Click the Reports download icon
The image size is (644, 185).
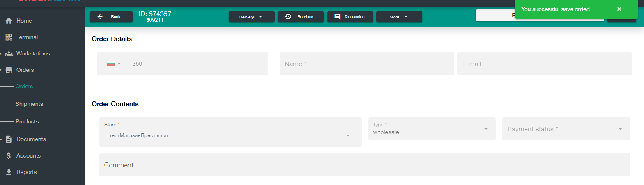coord(9,172)
